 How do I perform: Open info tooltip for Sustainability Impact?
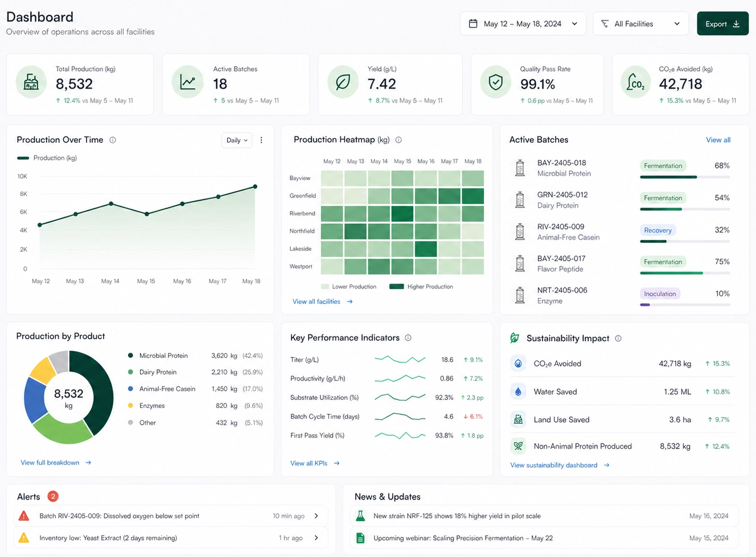[618, 339]
